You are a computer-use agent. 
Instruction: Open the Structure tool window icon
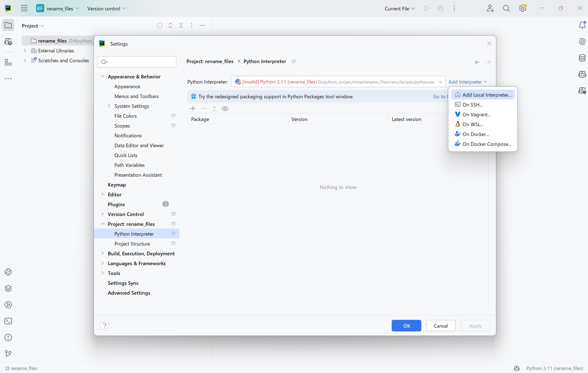[x=8, y=63]
